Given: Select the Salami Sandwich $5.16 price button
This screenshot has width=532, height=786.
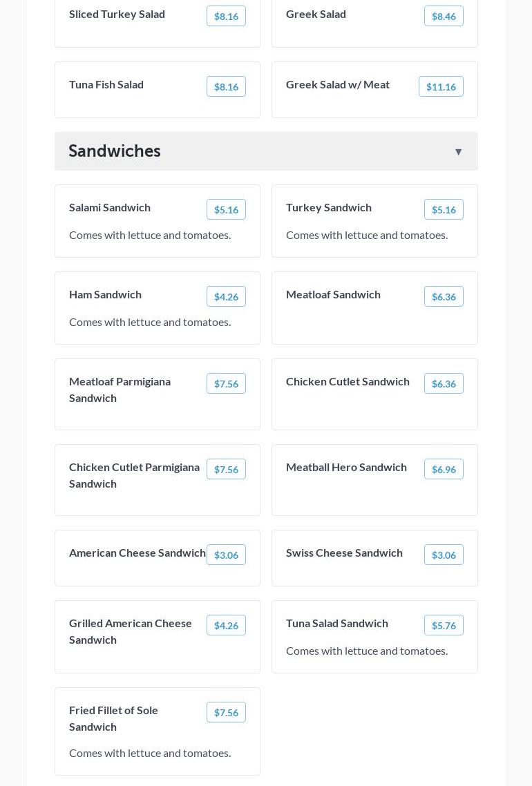Looking at the screenshot, I should pos(226,209).
